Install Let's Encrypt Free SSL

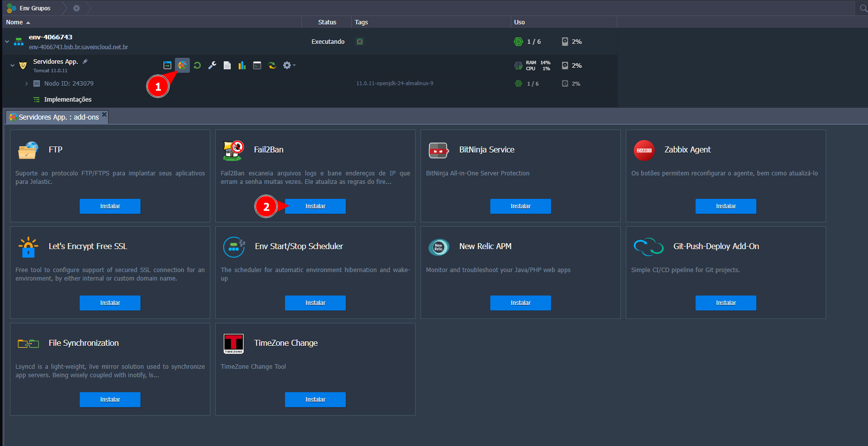[110, 303]
